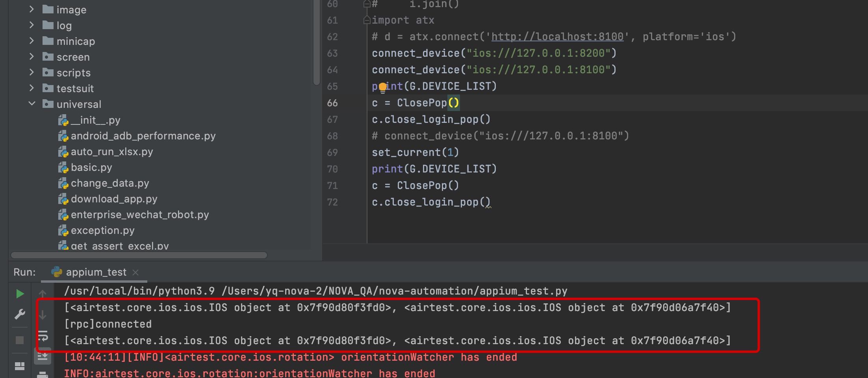Image resolution: width=868 pixels, height=378 pixels.
Task: Click line number 66 in gutter
Action: tap(332, 103)
